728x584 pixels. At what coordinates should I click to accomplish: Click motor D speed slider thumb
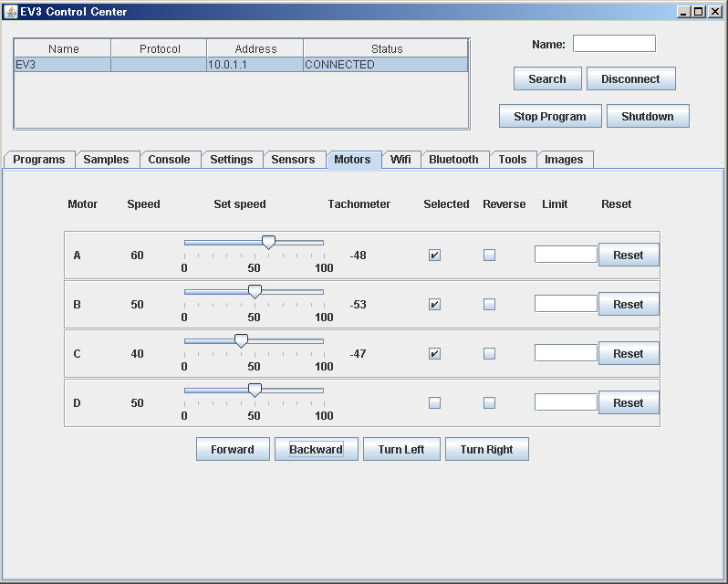click(x=255, y=390)
